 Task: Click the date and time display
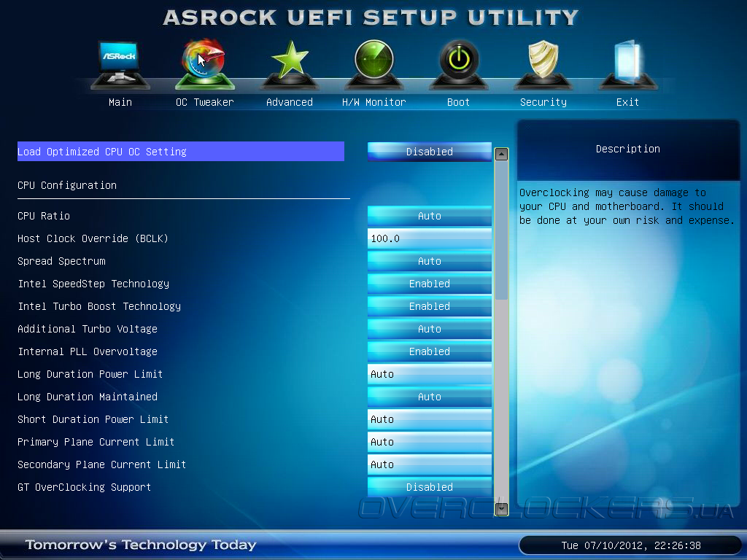pos(631,545)
